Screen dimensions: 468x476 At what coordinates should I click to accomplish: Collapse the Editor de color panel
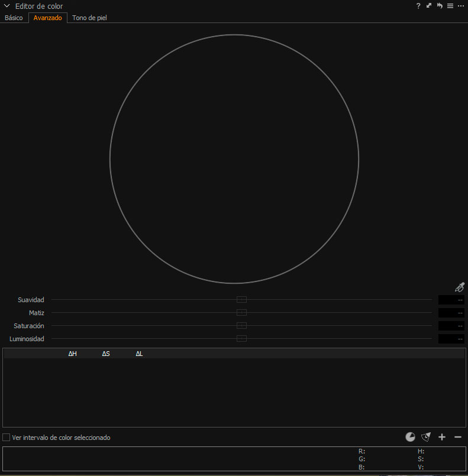[7, 6]
